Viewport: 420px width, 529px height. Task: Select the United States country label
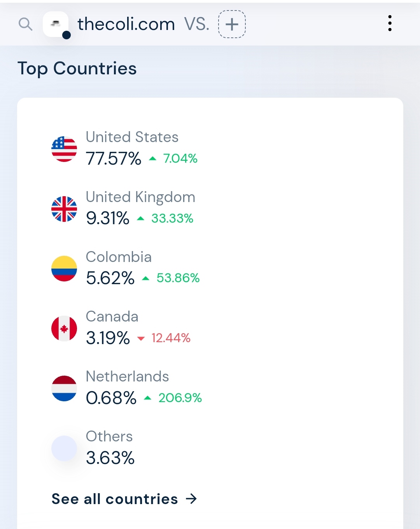click(132, 137)
